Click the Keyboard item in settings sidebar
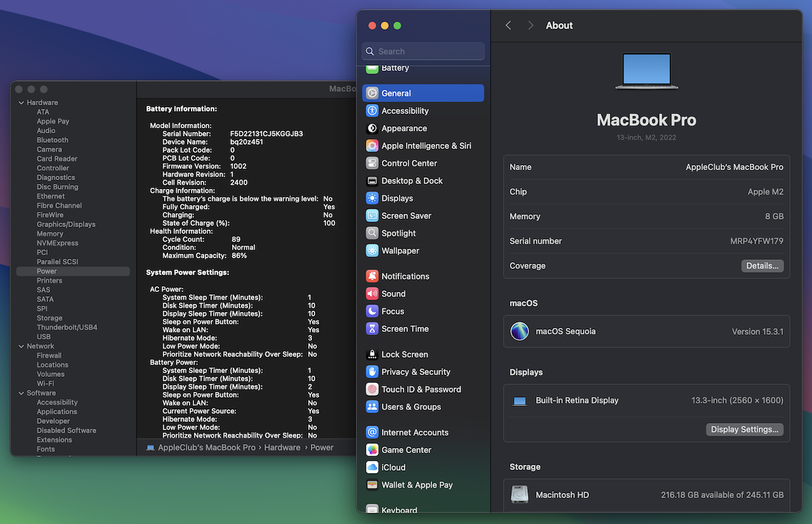This screenshot has width=812, height=524. coord(423,509)
